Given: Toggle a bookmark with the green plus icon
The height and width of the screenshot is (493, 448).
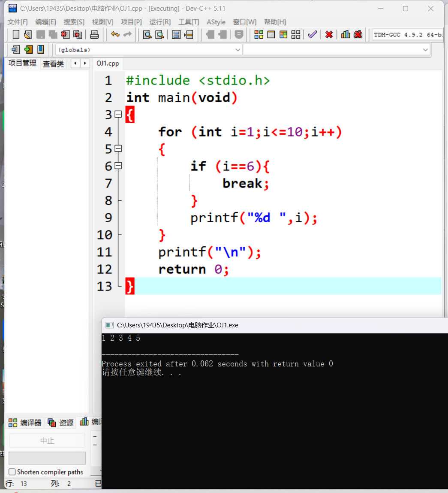Looking at the screenshot, I should click(28, 49).
